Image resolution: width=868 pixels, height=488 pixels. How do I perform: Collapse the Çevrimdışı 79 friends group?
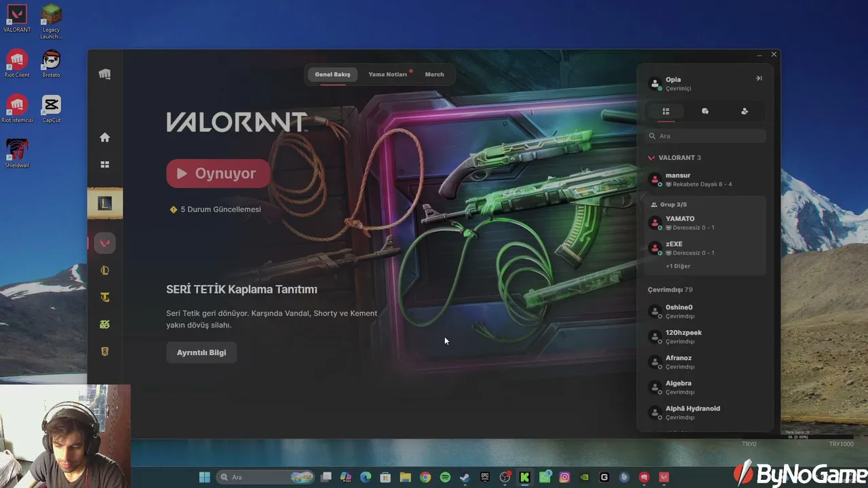click(670, 290)
